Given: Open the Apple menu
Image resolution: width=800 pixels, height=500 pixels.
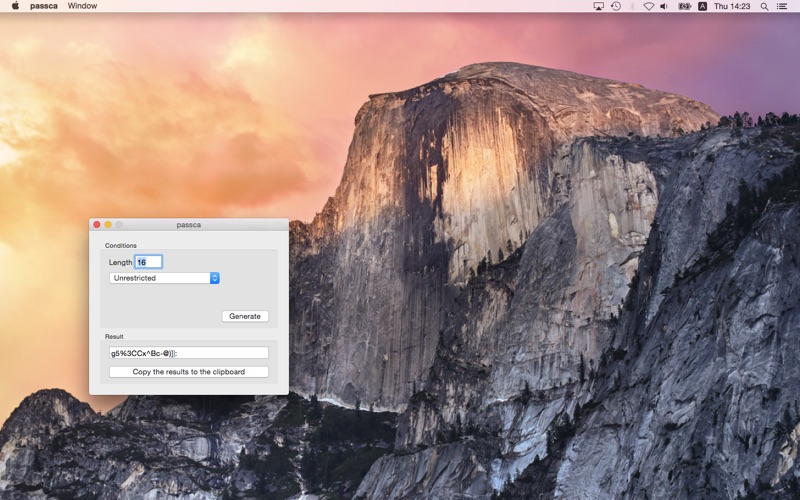Looking at the screenshot, I should (15, 6).
